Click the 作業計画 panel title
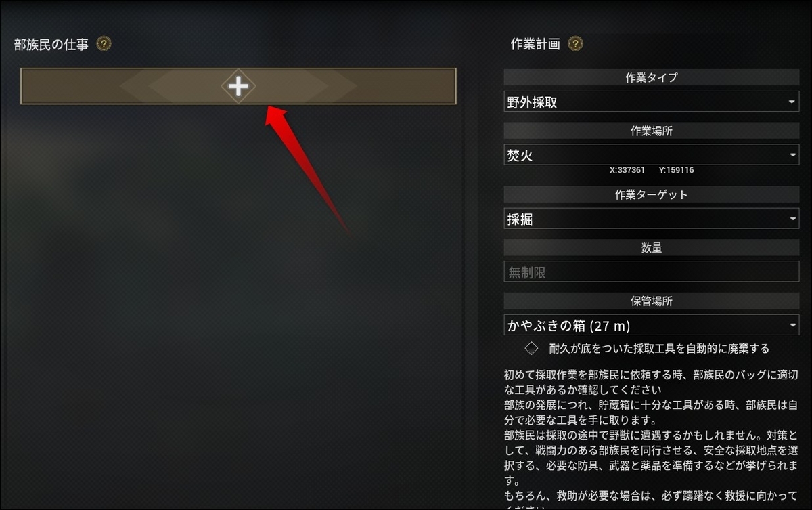812x510 pixels. click(x=535, y=45)
